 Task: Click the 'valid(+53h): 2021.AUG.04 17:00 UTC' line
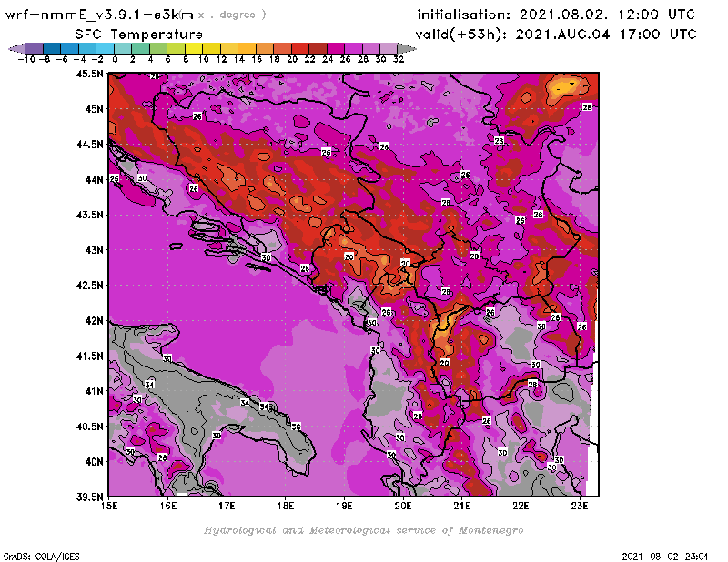pyautogui.click(x=556, y=35)
